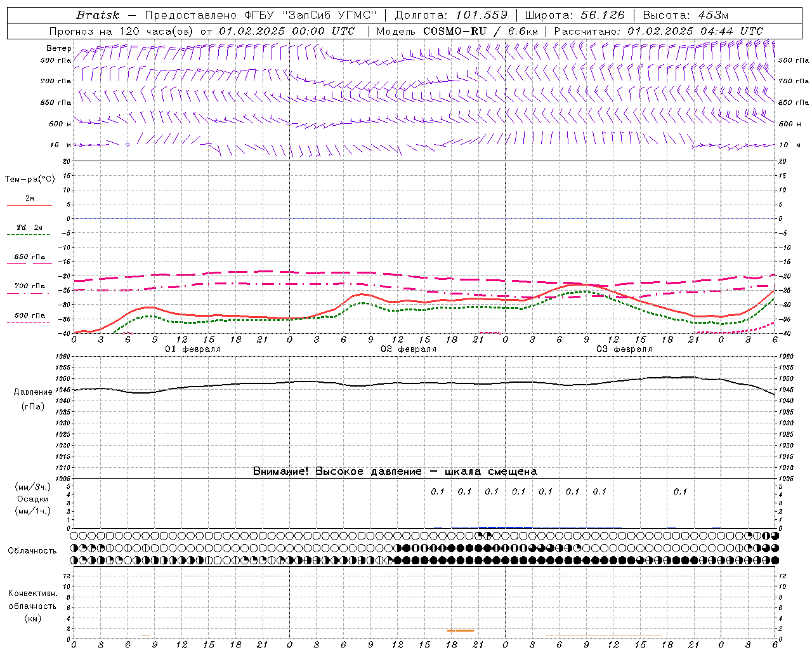The height and width of the screenshot is (650, 812).
Task: Click the '(гПа)' pressure unit label
Action: click(x=33, y=407)
